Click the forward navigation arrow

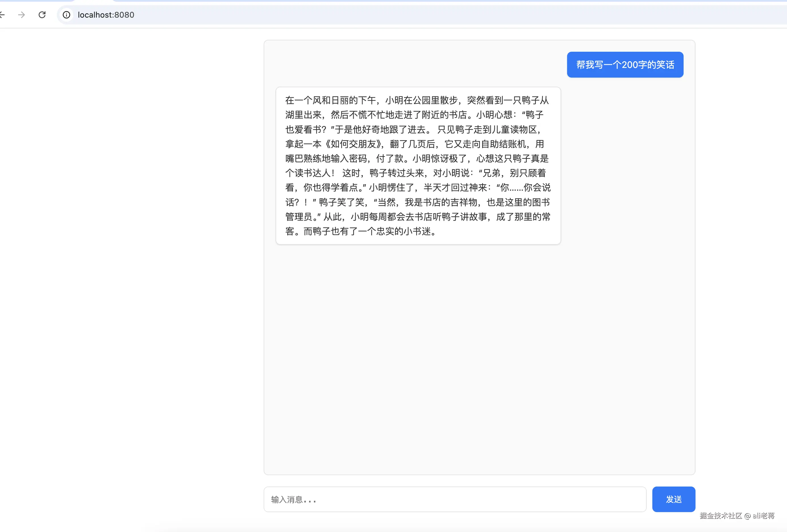tap(21, 14)
